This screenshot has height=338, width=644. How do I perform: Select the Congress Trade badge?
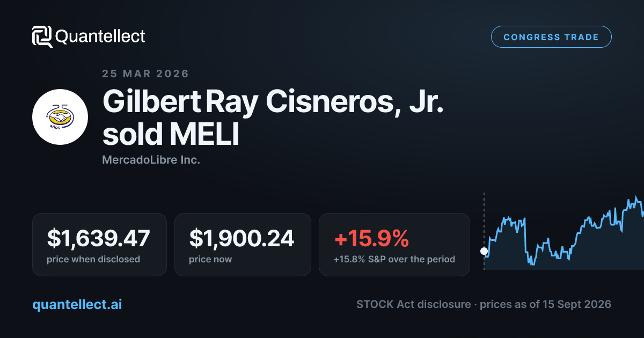551,37
